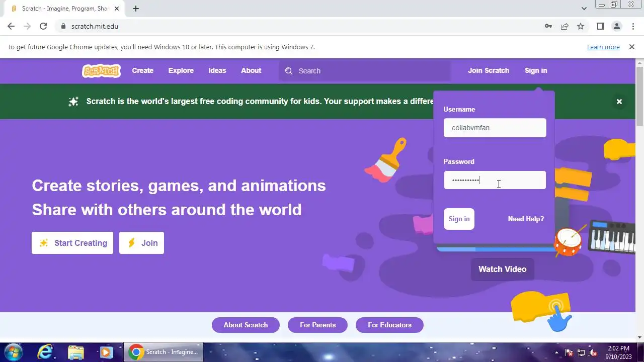Image resolution: width=644 pixels, height=362 pixels.
Task: Click the network tray icon
Action: [x=581, y=352]
